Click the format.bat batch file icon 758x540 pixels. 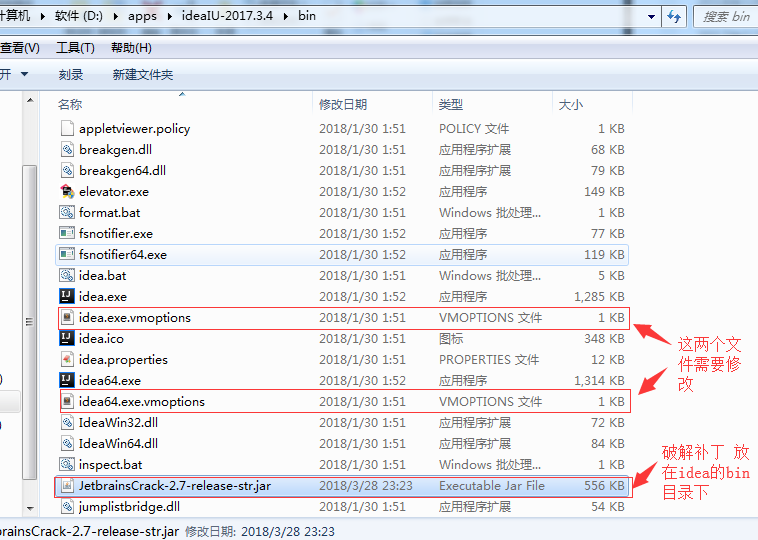point(67,213)
